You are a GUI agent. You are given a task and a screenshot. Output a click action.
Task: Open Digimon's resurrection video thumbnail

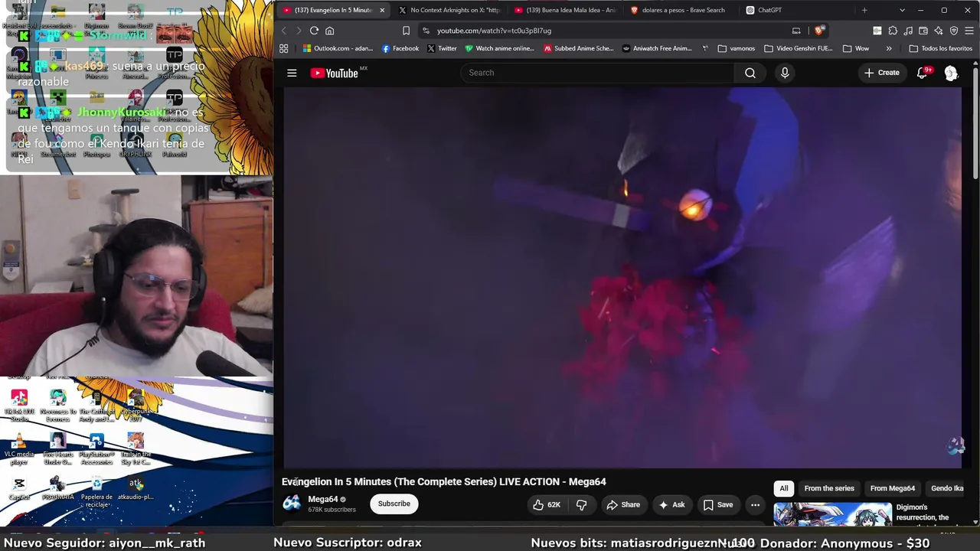pos(832,514)
